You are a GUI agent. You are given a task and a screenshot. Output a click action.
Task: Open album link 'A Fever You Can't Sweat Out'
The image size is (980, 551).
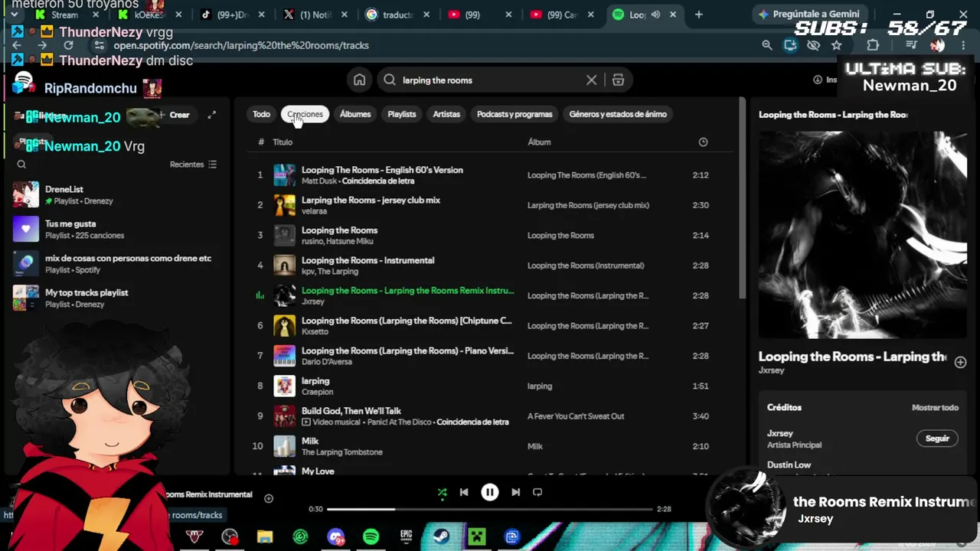576,416
